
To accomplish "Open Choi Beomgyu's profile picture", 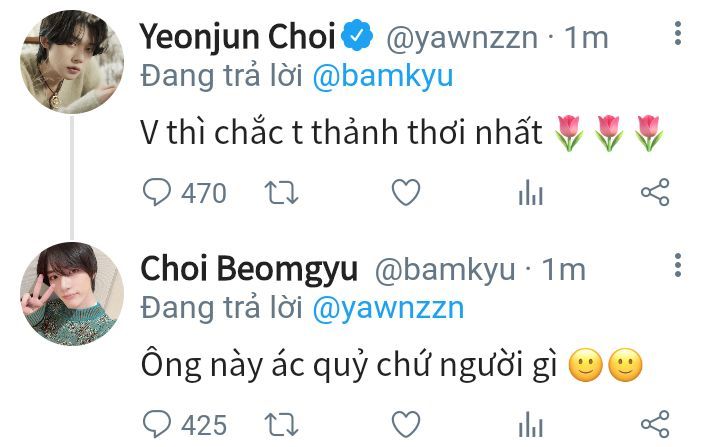I will pyautogui.click(x=72, y=294).
